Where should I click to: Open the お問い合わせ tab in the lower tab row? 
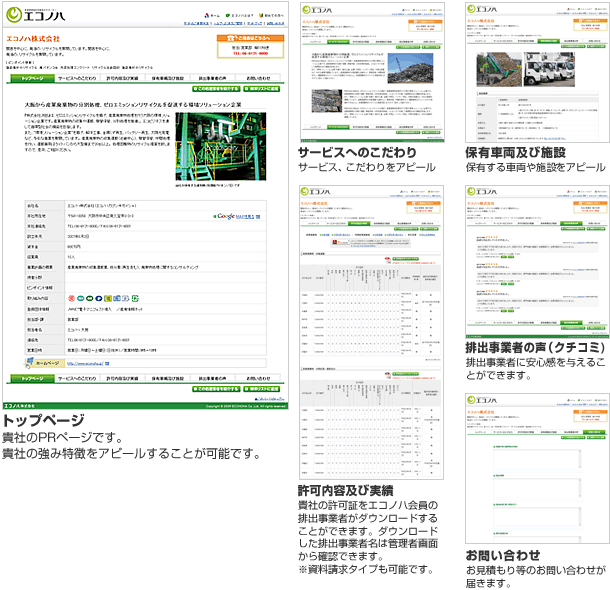click(258, 378)
